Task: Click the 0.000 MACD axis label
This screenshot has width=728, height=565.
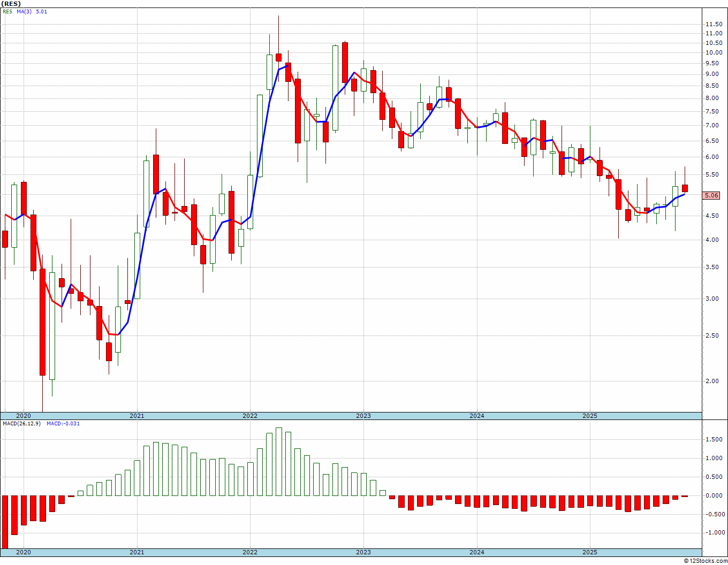Action: pos(713,495)
